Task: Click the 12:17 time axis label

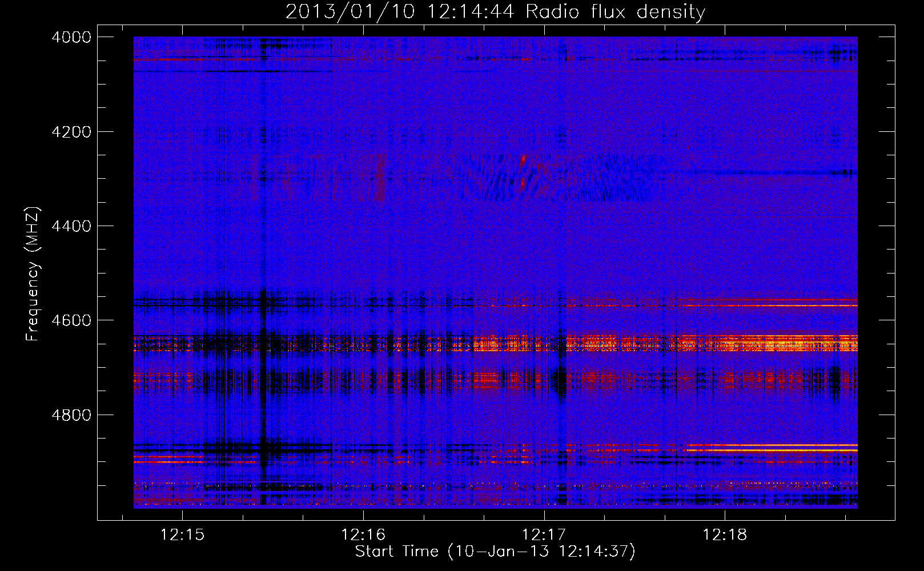Action: [x=544, y=534]
